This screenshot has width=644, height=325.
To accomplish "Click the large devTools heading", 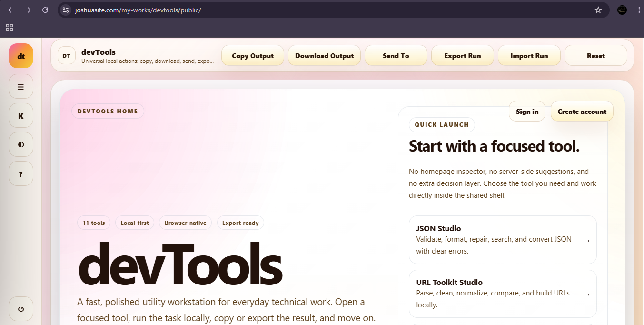I will point(180,264).
